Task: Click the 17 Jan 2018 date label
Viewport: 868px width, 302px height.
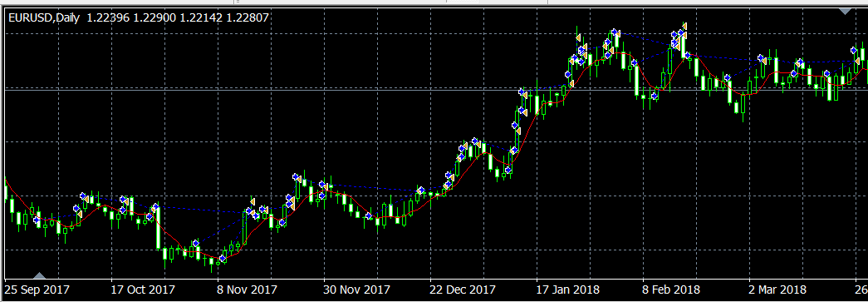Action: [x=568, y=290]
